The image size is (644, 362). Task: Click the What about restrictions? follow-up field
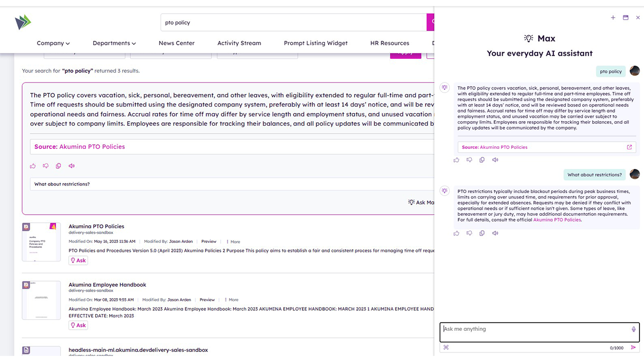point(232,184)
